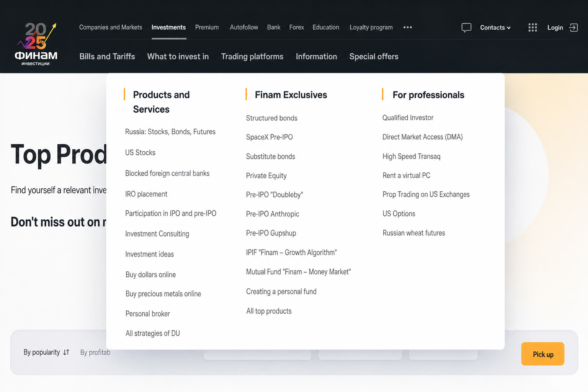
Task: Open Russia: Stocks, Bonds, Futures
Action: tap(170, 132)
